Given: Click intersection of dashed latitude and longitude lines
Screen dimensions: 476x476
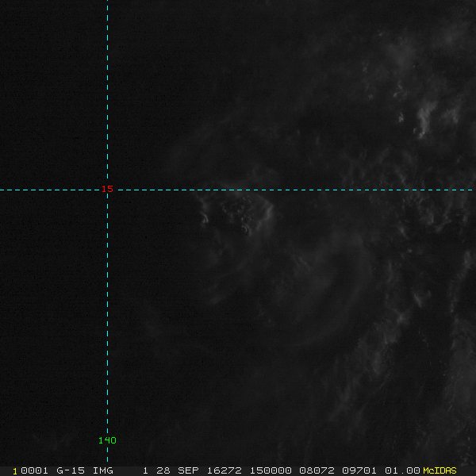Looking at the screenshot, I should pos(107,190).
